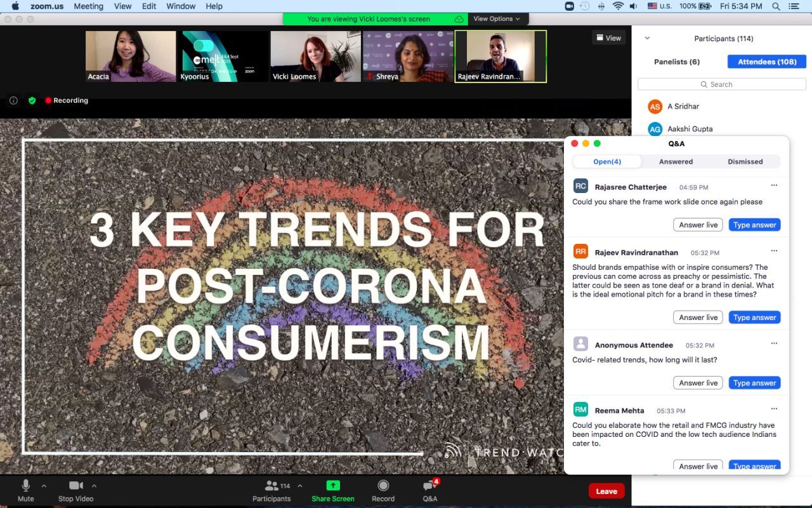Collapse the Participants panel chevron
The image size is (812, 508).
point(647,38)
